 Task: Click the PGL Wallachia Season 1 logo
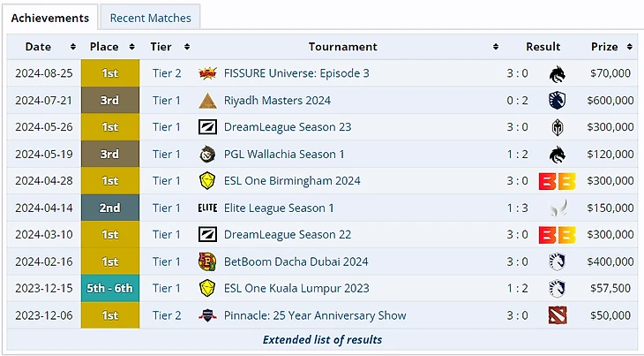(x=207, y=155)
